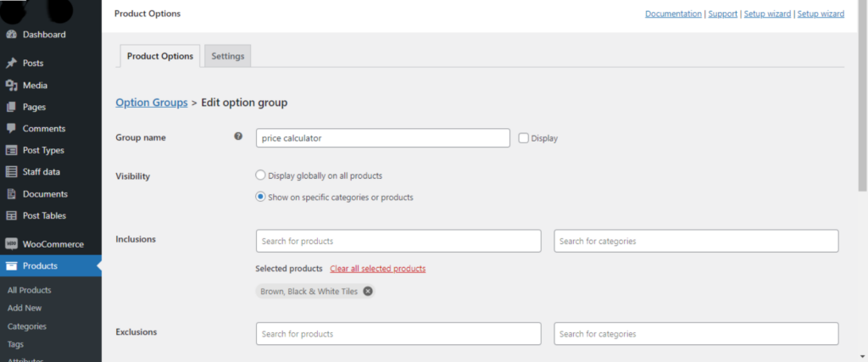Click the Dashboard gauge icon
Screen dimensions: 868x362
coord(11,34)
